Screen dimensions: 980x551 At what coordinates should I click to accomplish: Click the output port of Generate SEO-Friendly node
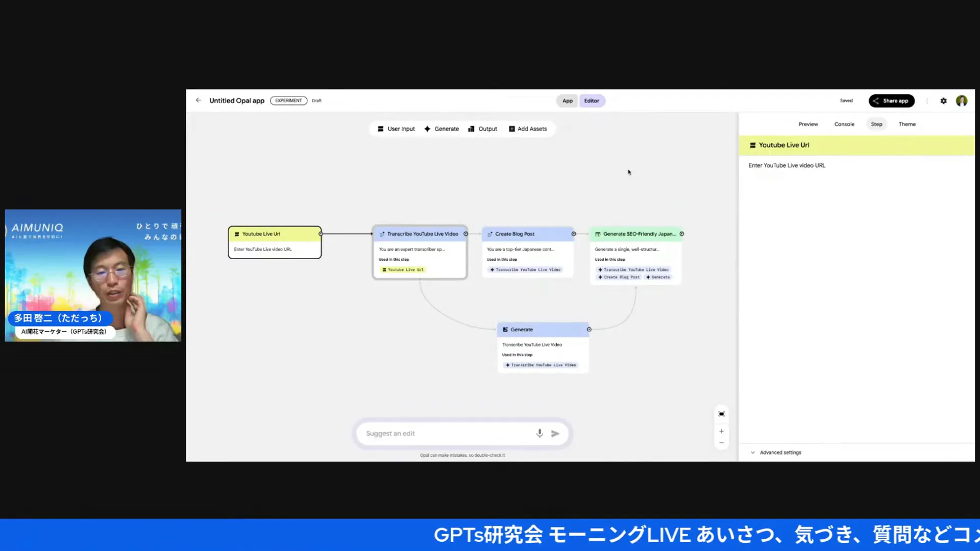pyautogui.click(x=682, y=234)
